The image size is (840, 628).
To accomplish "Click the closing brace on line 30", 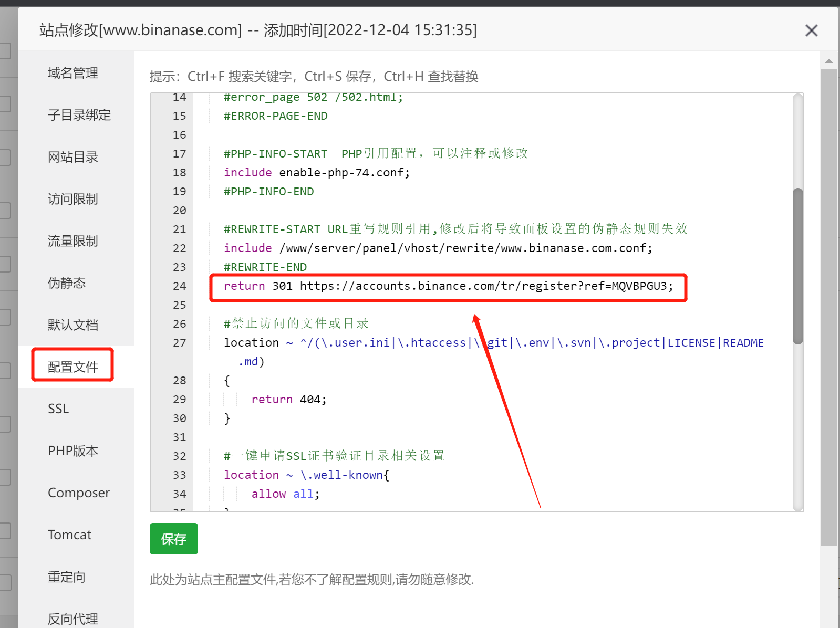I will (227, 418).
